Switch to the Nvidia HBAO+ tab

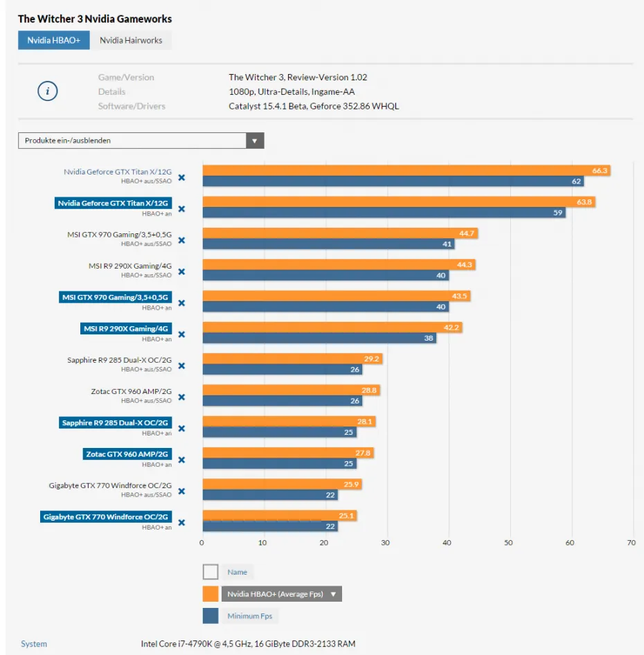54,40
